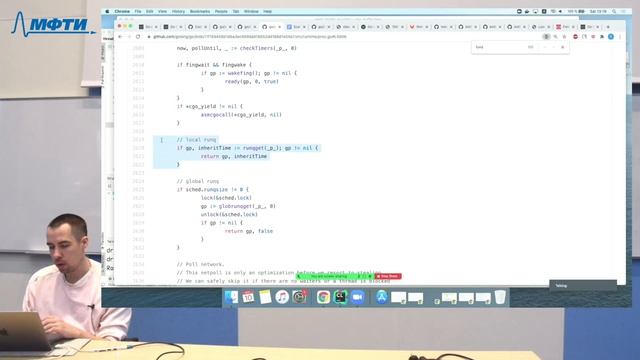Viewport: 640px width, 360px height.
Task: Switch to the tab with red M icon
Action: (418, 27)
